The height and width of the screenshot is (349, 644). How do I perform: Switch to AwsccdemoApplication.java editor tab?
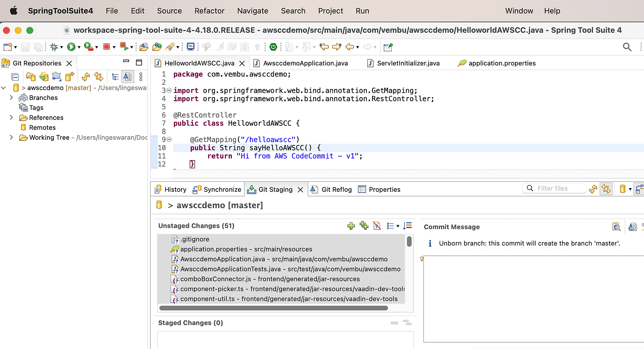[x=300, y=63]
